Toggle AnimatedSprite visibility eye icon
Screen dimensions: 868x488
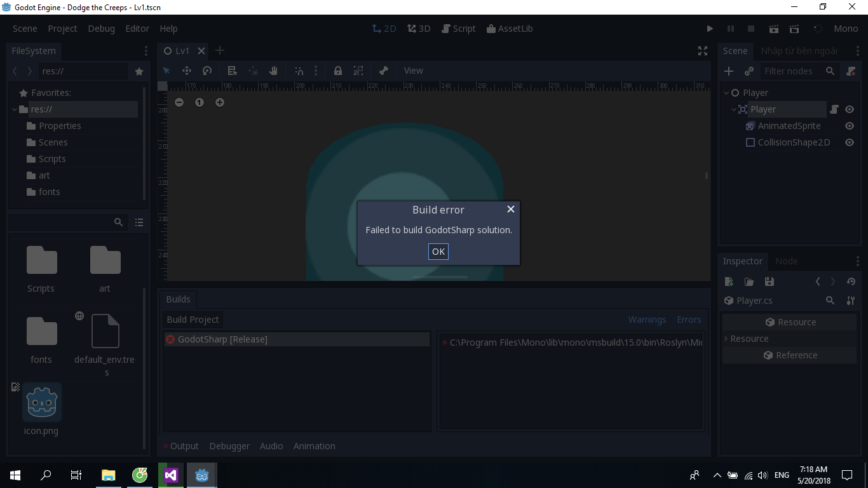[850, 126]
